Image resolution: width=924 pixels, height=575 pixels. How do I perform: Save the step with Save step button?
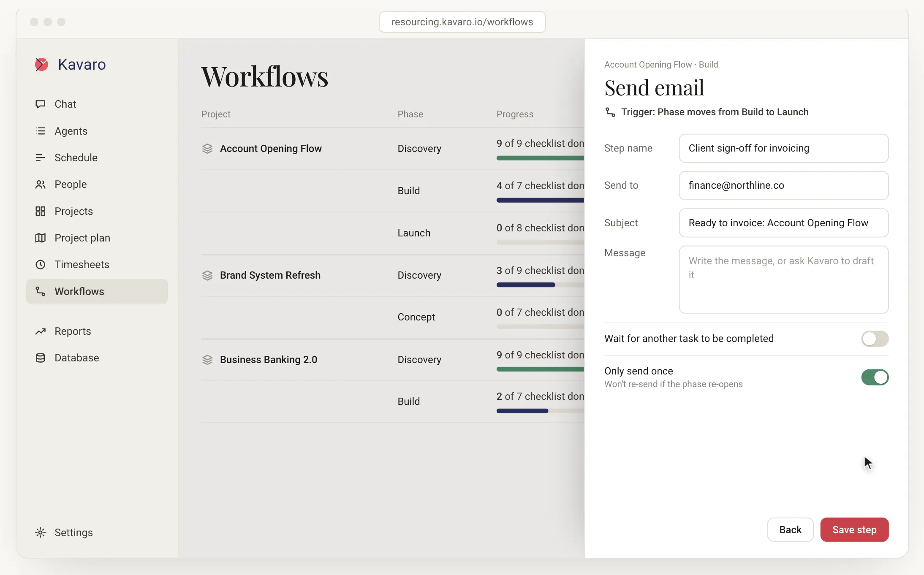[x=854, y=529]
